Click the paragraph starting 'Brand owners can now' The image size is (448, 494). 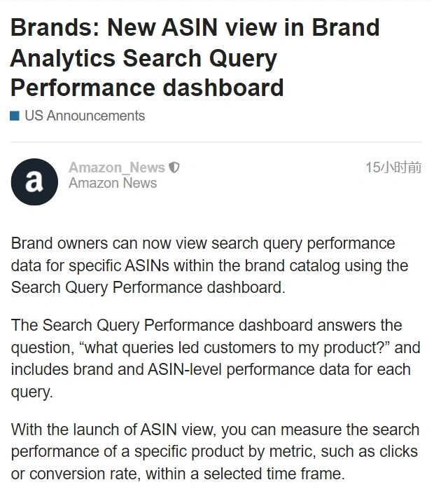[210, 266]
